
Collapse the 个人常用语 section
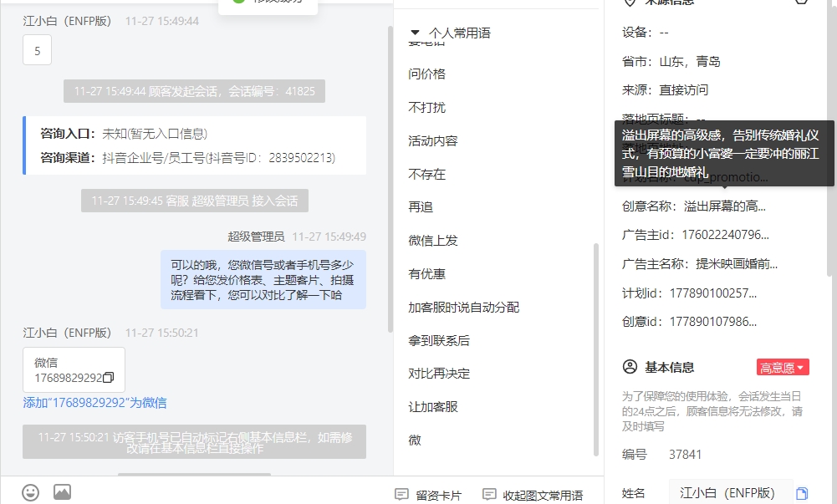(x=415, y=33)
